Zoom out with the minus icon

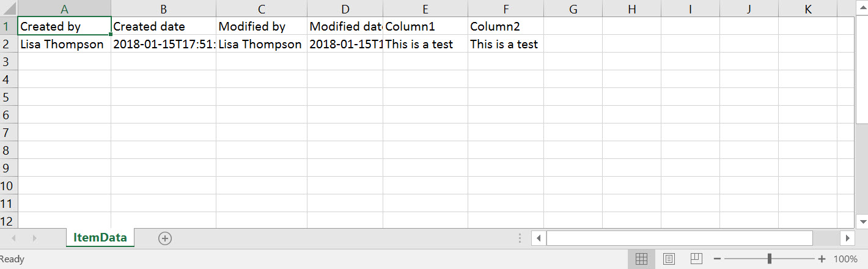[718, 259]
